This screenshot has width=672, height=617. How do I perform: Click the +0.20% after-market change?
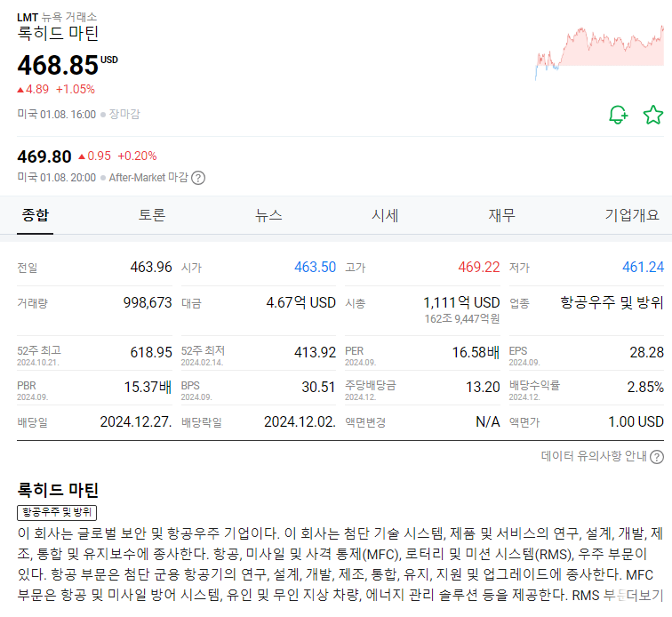(x=137, y=156)
